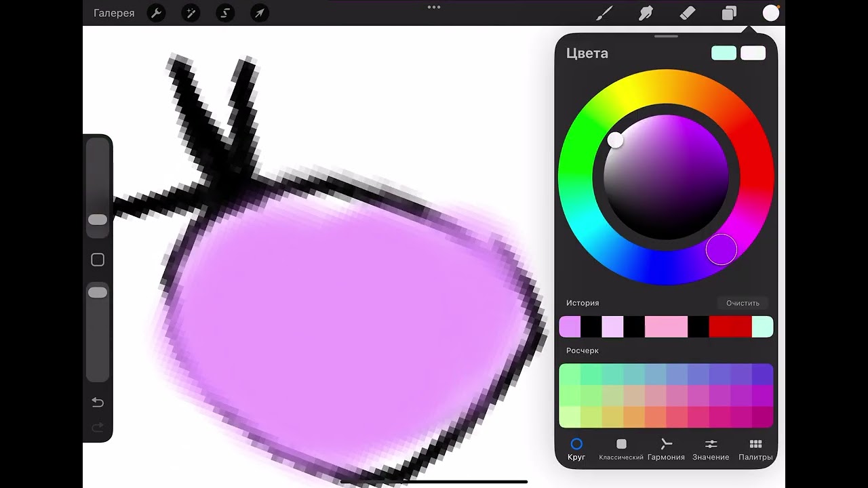Image resolution: width=868 pixels, height=488 pixels.
Task: Select the Smudge tool
Action: click(646, 13)
